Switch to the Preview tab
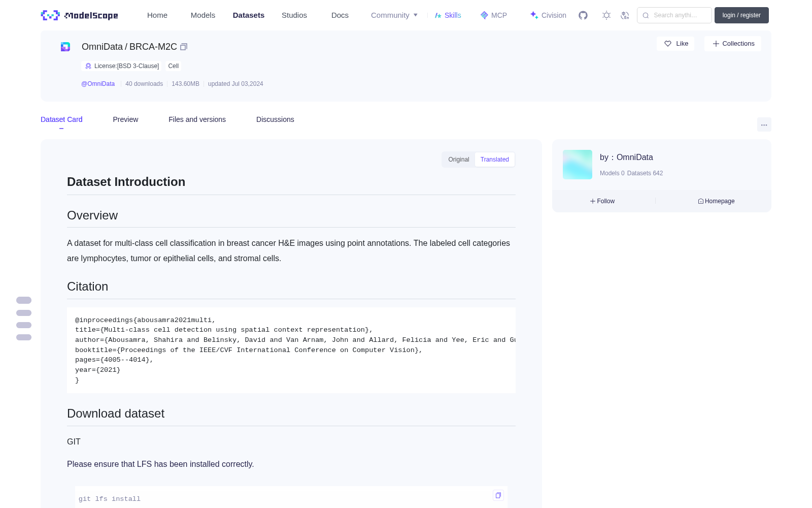Image resolution: width=812 pixels, height=508 pixels. click(x=125, y=119)
